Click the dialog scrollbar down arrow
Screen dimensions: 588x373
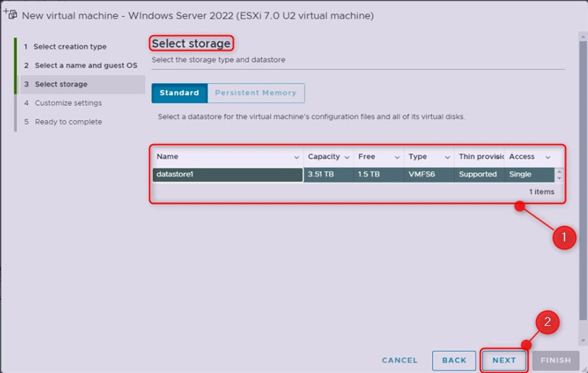[583, 341]
